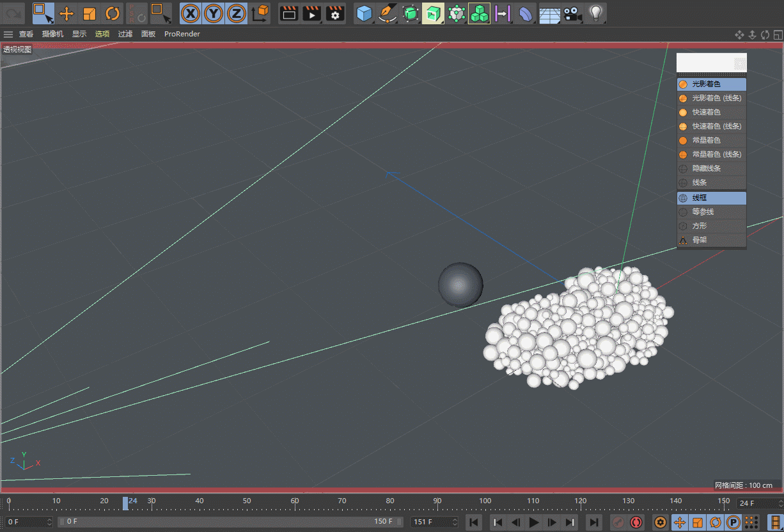Viewport: 784px width, 532px height.
Task: Toggle the coordinate system cube icon
Action: pyautogui.click(x=260, y=13)
